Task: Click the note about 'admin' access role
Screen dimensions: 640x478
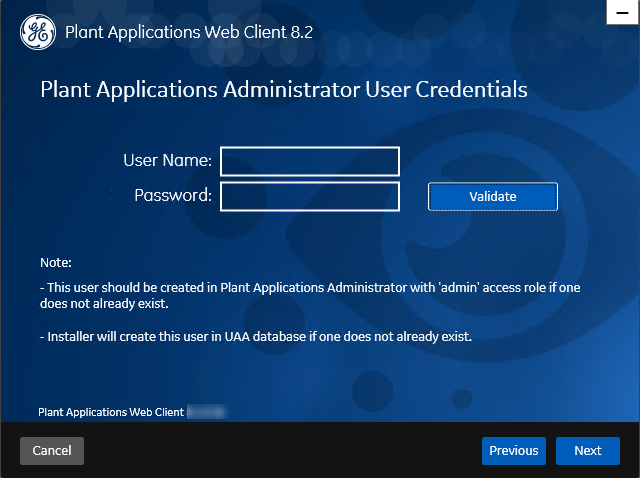Action: [310, 296]
